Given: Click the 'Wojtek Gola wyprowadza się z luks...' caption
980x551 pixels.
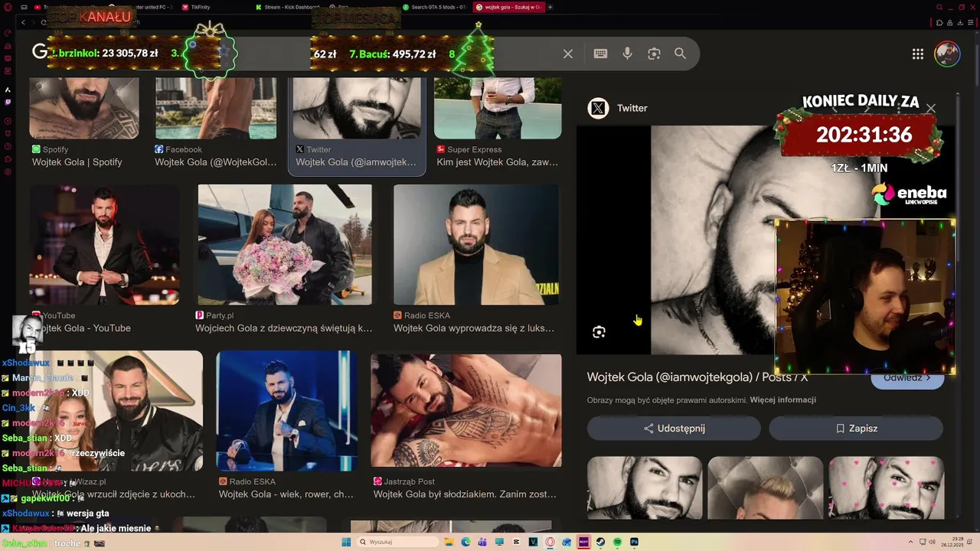Looking at the screenshot, I should coord(474,328).
